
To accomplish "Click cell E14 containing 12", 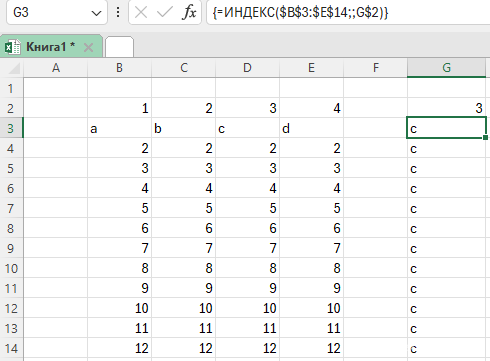I will tap(311, 348).
